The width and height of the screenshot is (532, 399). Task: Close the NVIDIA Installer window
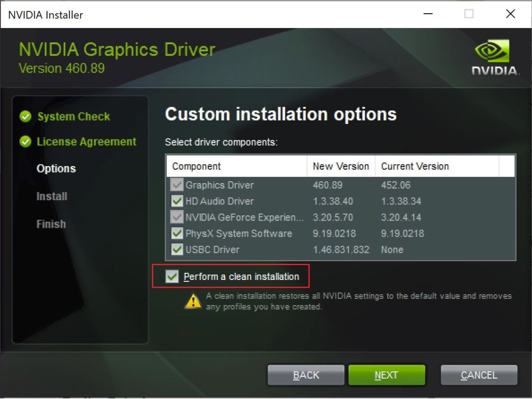click(510, 14)
